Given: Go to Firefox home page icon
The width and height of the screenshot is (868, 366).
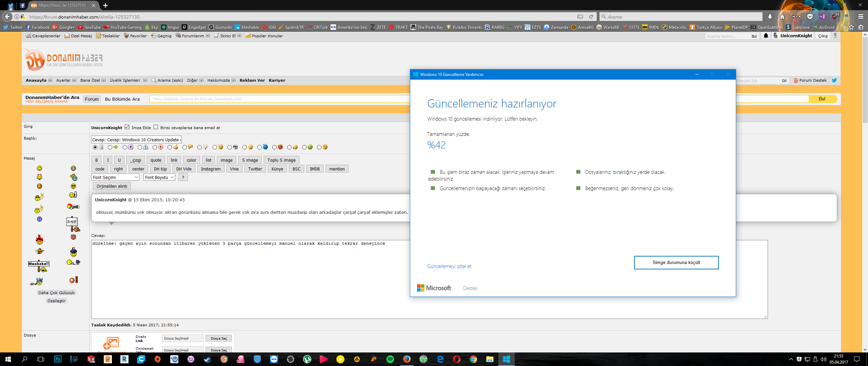Looking at the screenshot, I should pyautogui.click(x=782, y=17).
